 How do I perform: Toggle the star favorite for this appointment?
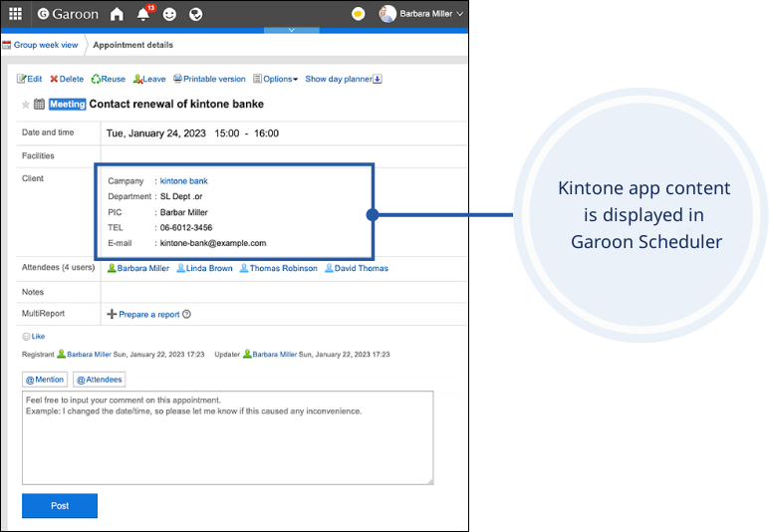tap(26, 104)
